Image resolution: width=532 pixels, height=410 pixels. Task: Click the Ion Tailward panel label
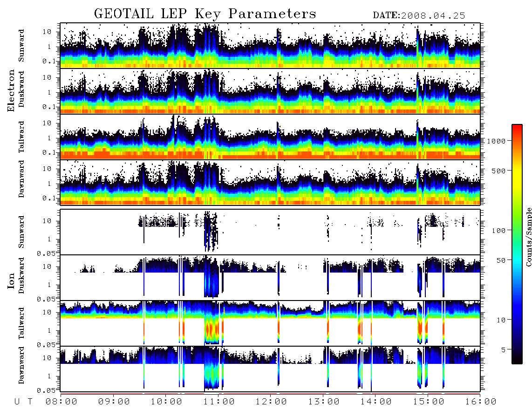coord(21,323)
